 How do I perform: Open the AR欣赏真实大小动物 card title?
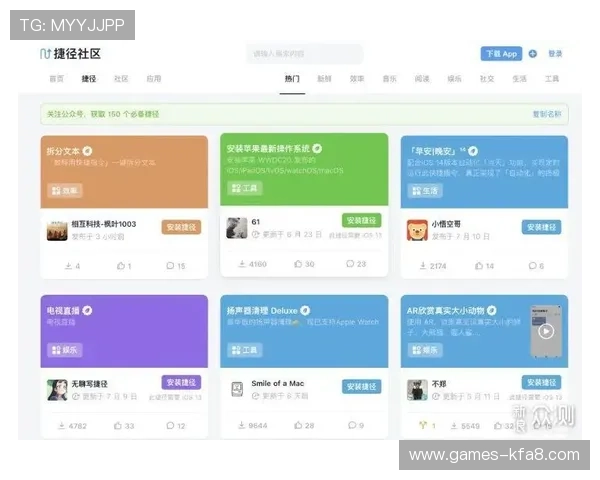pyautogui.click(x=446, y=310)
